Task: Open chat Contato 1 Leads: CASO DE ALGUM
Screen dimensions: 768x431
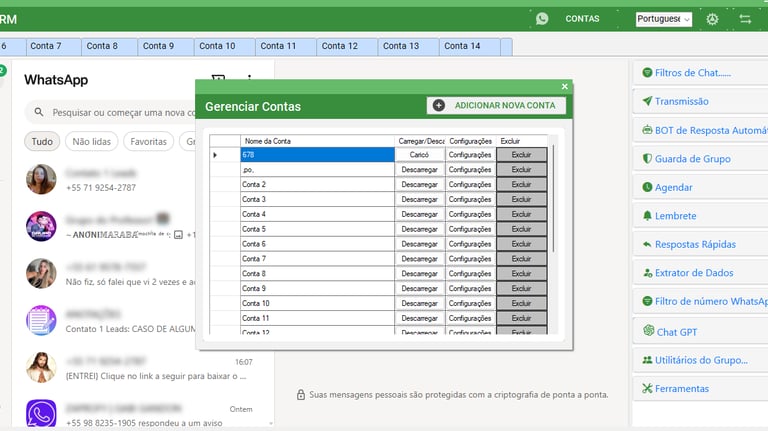Action: [x=110, y=320]
